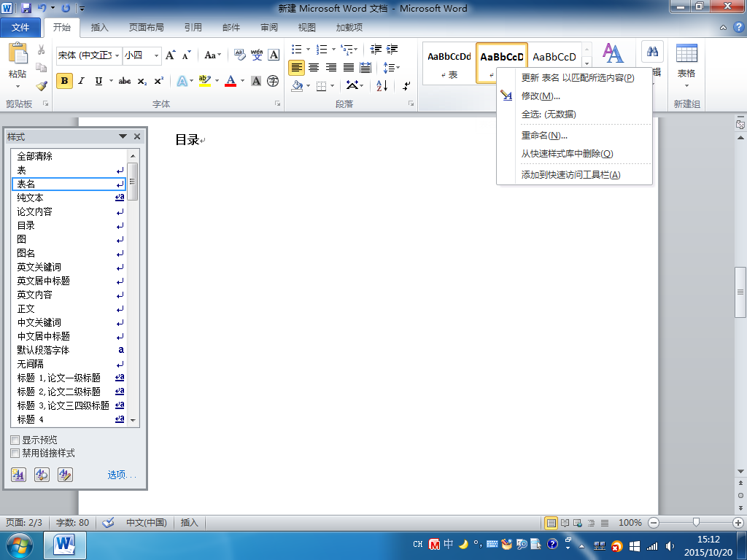
Task: Grow font size with large A
Action: pyautogui.click(x=170, y=55)
